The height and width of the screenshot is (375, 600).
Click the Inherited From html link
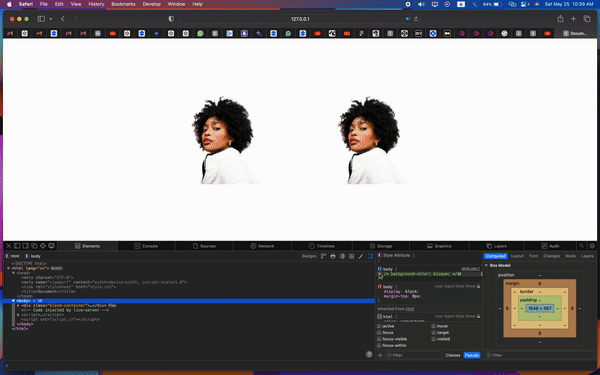click(410, 309)
